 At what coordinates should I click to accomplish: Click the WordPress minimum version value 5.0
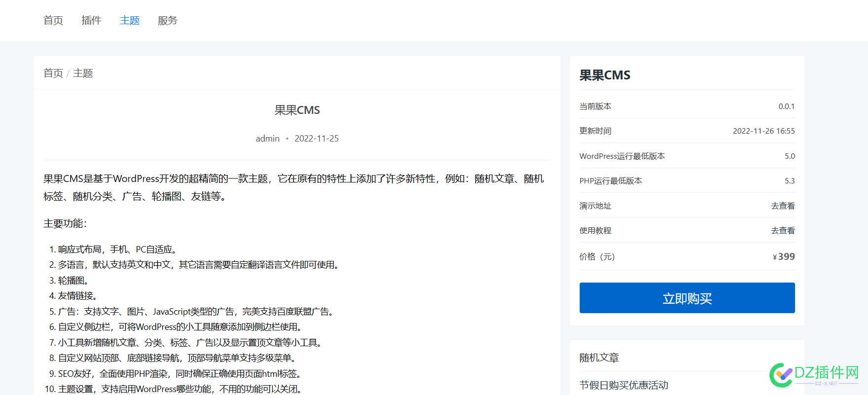[x=790, y=156]
